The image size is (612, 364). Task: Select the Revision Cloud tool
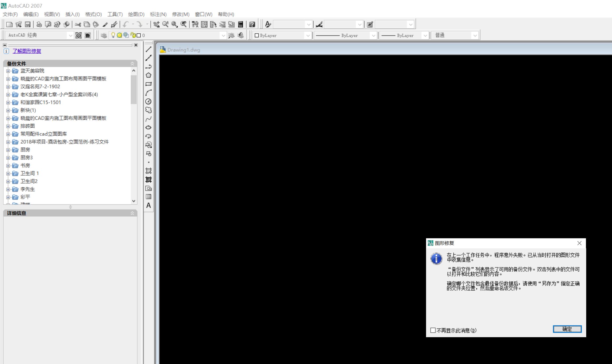coord(149,110)
